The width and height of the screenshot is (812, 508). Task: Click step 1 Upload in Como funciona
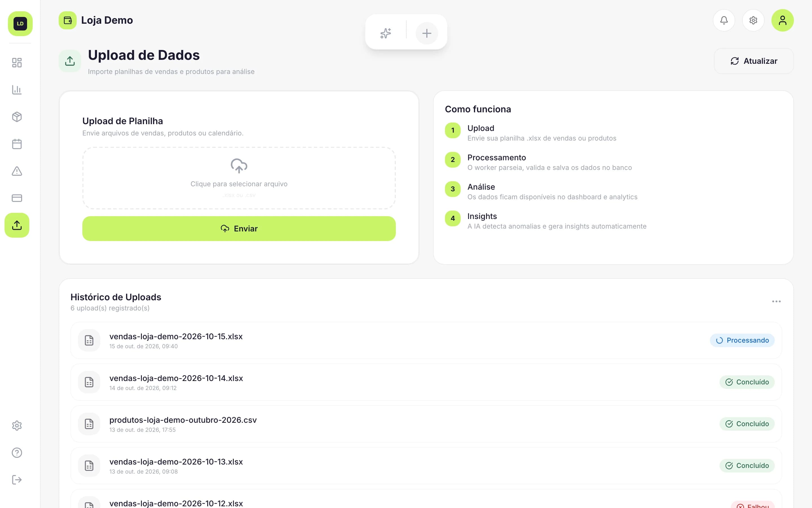[x=481, y=128]
